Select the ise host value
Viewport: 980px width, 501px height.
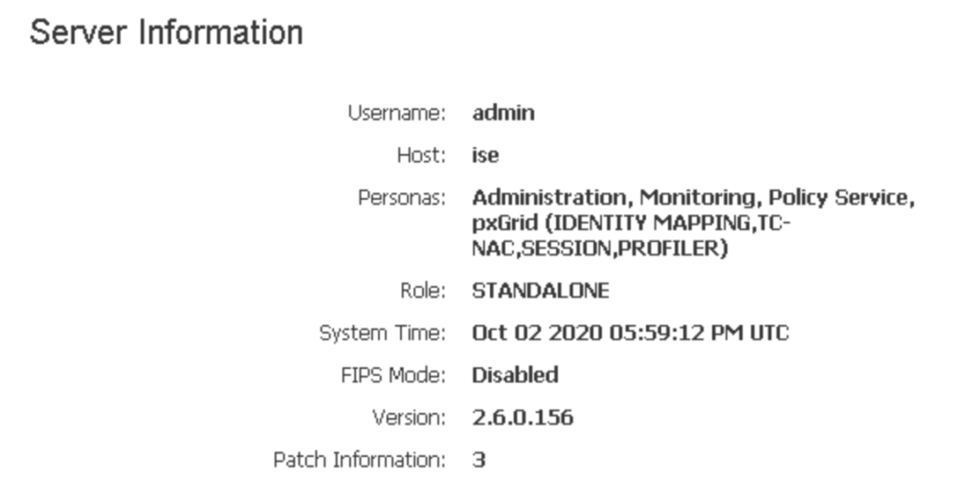click(x=485, y=156)
